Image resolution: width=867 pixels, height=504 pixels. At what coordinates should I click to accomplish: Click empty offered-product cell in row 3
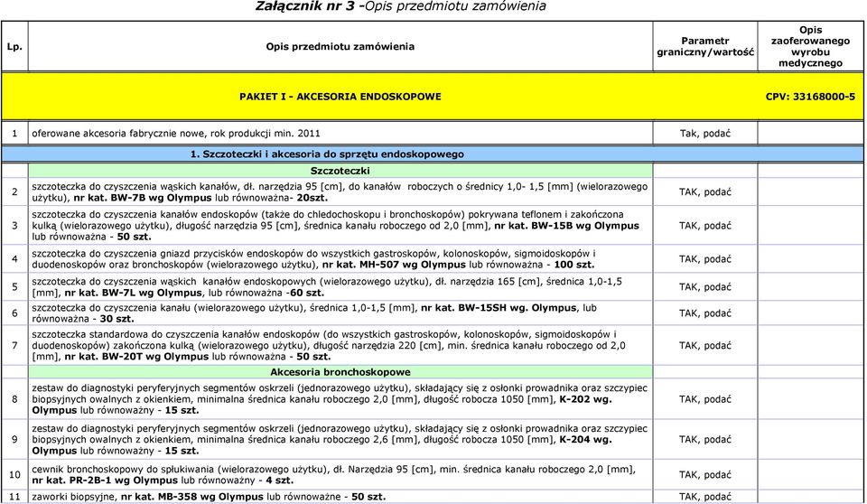coord(810,226)
